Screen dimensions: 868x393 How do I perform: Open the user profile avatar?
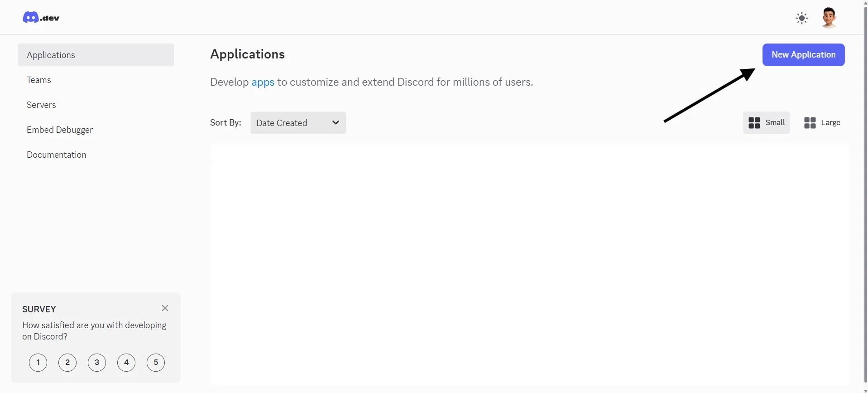[x=829, y=18]
